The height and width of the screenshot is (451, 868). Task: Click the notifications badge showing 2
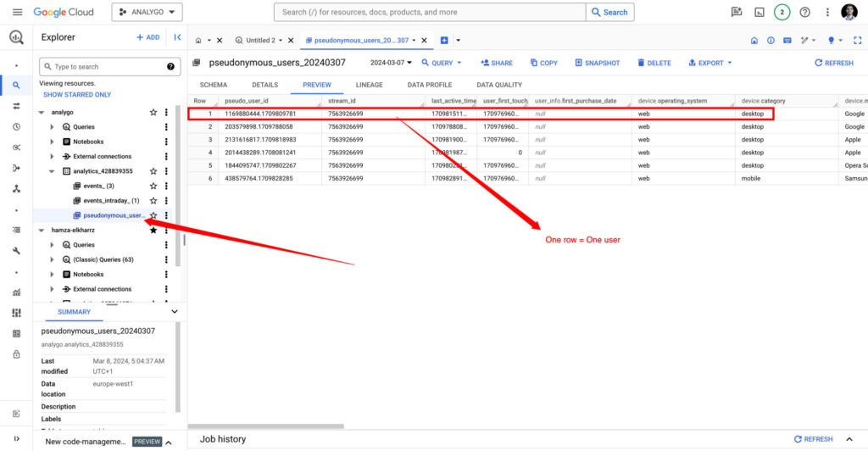point(782,13)
